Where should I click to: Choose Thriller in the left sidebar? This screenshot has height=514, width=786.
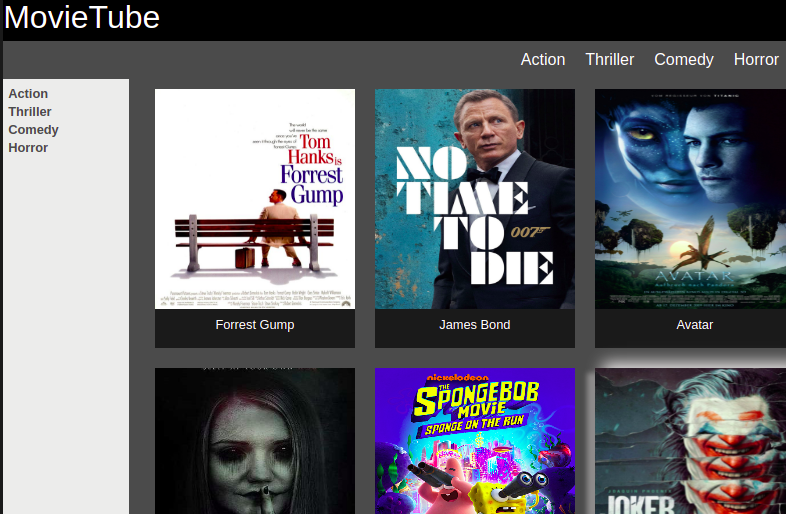coord(30,112)
